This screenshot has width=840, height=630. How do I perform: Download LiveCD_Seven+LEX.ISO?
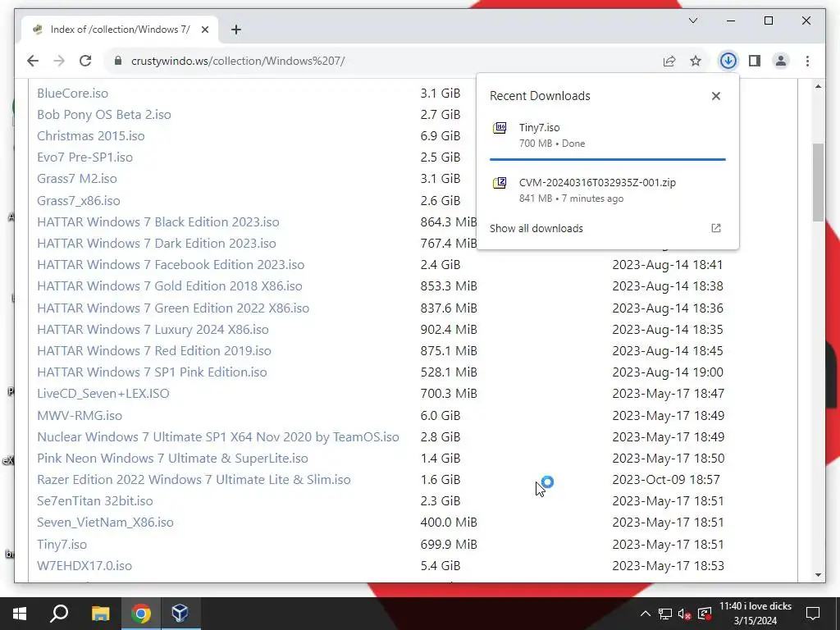coord(103,394)
